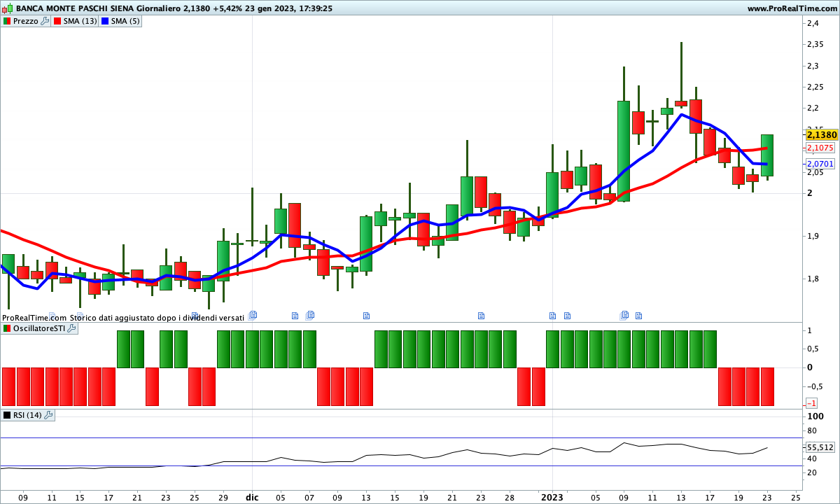Click the yellow 2,1380 current price label
The width and height of the screenshot is (840, 504).
click(821, 134)
